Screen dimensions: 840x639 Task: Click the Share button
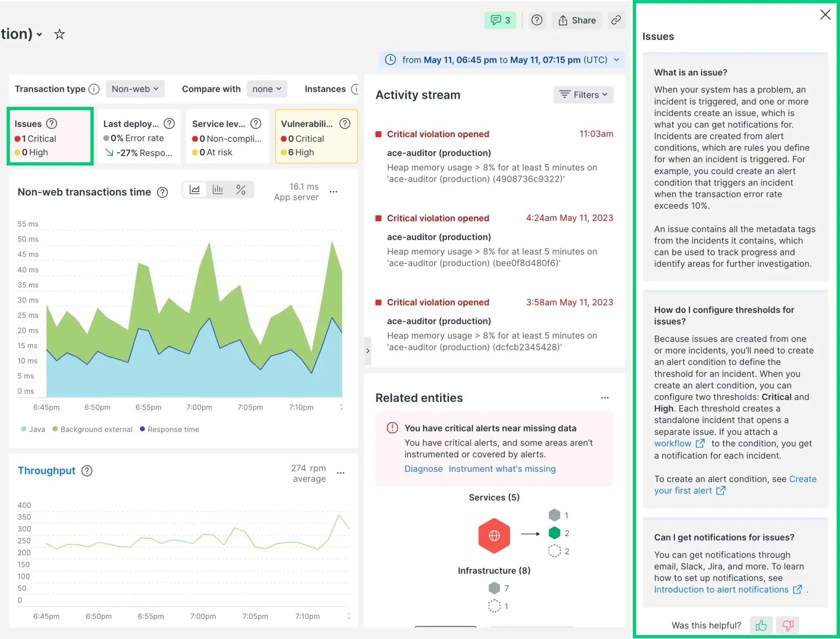(577, 20)
